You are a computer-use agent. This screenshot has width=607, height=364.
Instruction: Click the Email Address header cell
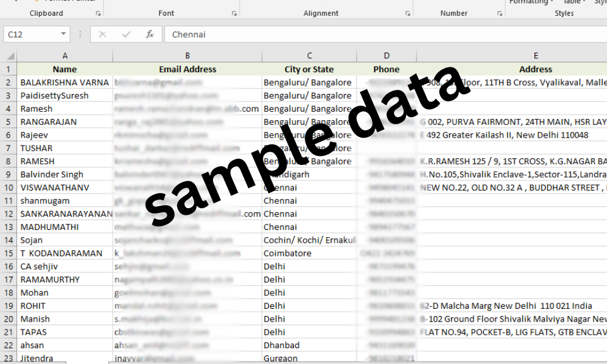[188, 69]
